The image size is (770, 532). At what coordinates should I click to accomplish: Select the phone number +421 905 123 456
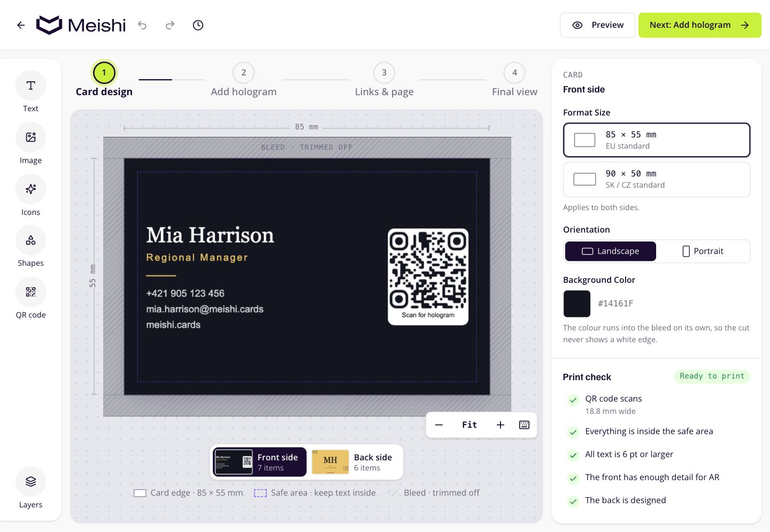point(186,294)
